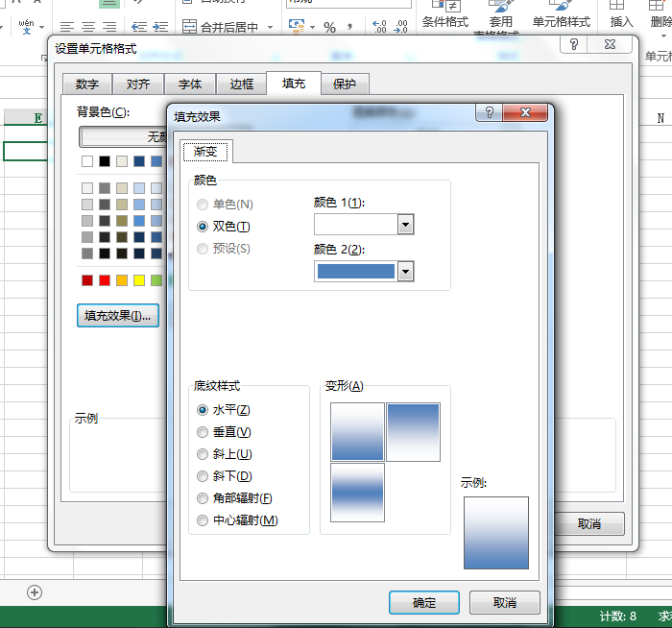The image size is (672, 628).
Task: Click the increase indent icon
Action: [160, 27]
